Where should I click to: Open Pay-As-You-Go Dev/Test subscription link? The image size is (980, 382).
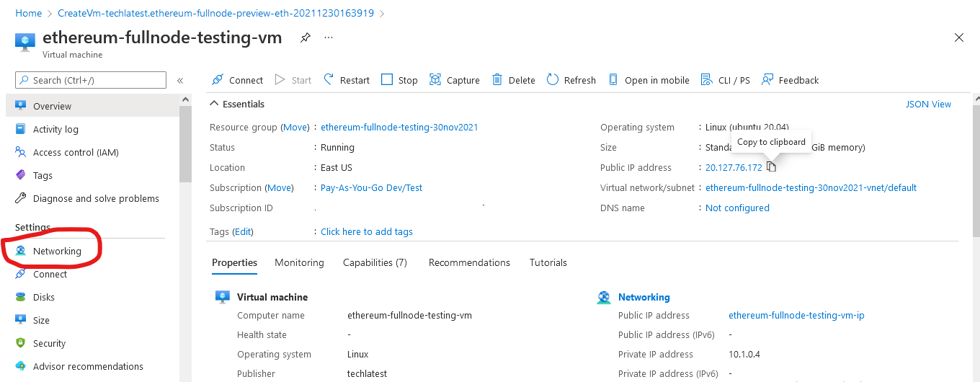[371, 187]
